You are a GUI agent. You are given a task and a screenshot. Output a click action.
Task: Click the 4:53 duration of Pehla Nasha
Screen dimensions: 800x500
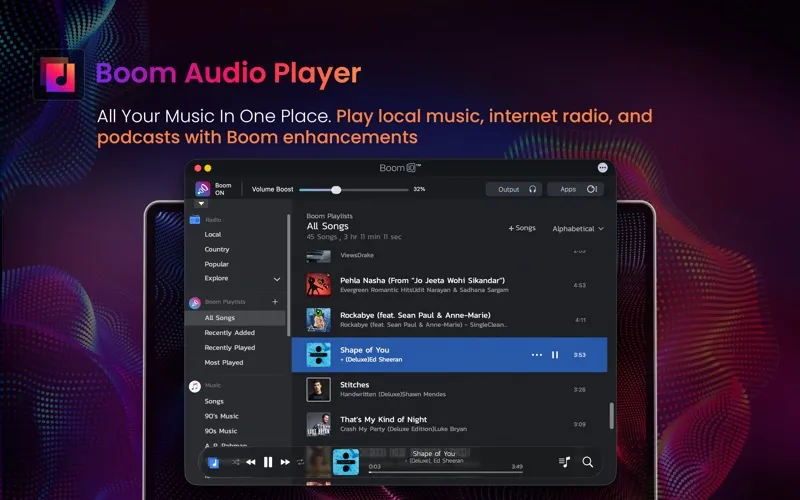580,285
